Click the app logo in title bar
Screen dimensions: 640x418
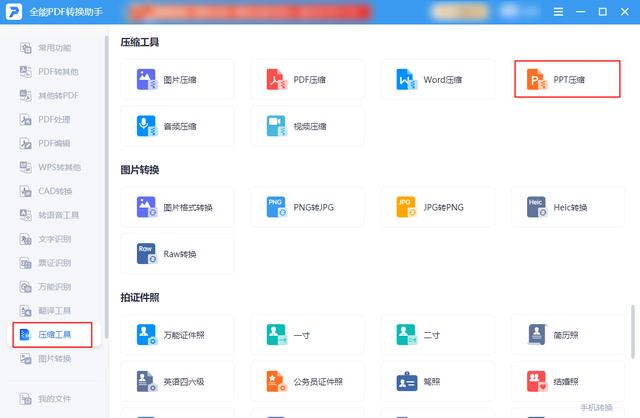point(13,12)
